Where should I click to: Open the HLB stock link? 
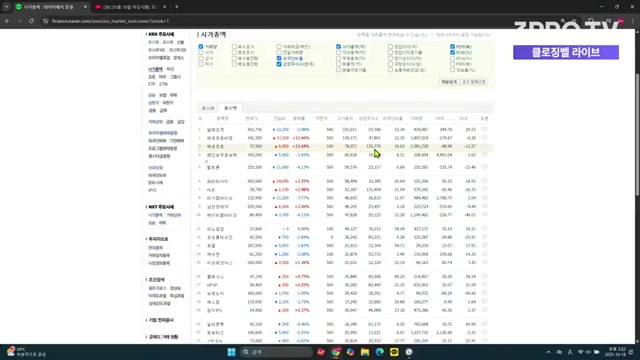(210, 190)
